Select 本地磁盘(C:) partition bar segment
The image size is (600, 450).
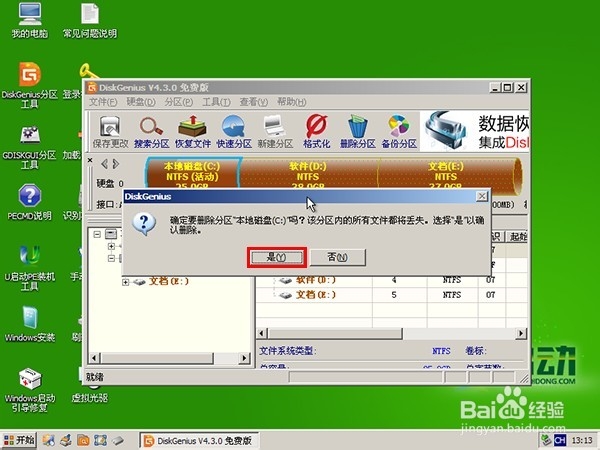[x=192, y=174]
